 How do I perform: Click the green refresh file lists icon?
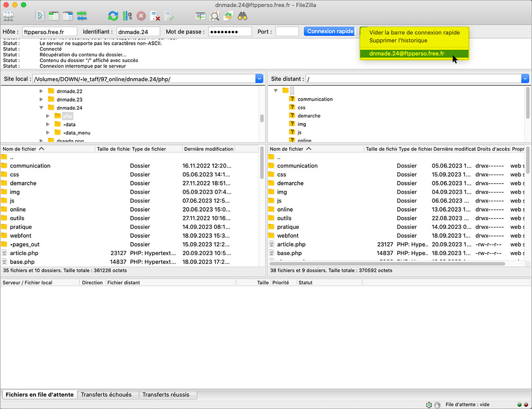[x=113, y=16]
